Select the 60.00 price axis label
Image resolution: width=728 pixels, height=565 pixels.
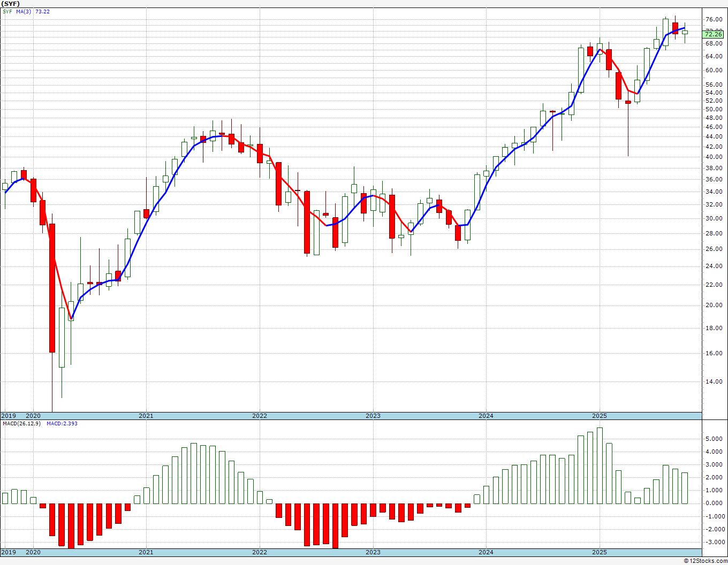point(714,70)
